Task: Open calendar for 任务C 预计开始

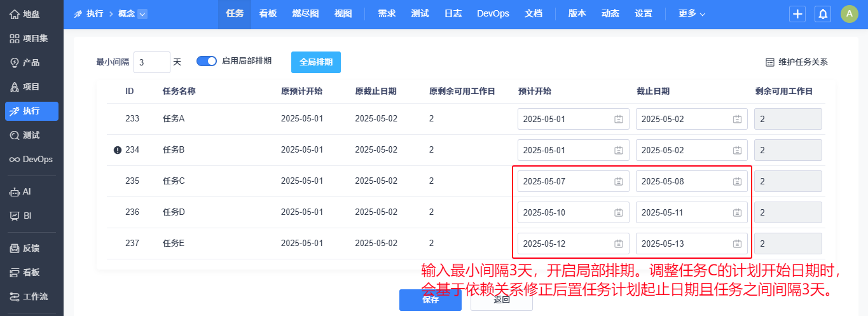Action: (619, 181)
